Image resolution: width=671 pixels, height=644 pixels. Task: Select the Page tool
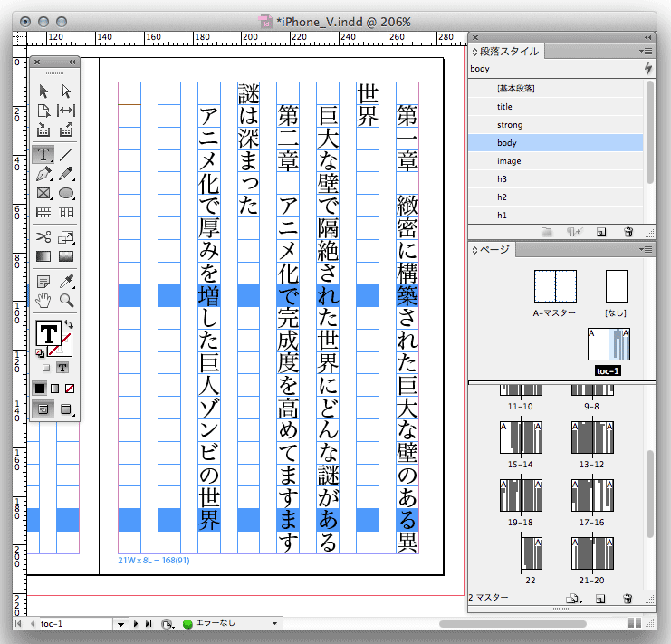[43, 111]
